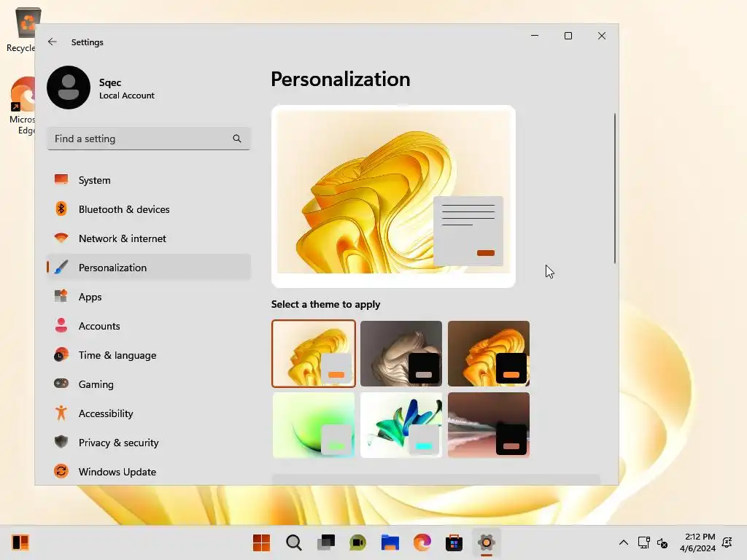Open the Start menu on taskbar

[261, 542]
